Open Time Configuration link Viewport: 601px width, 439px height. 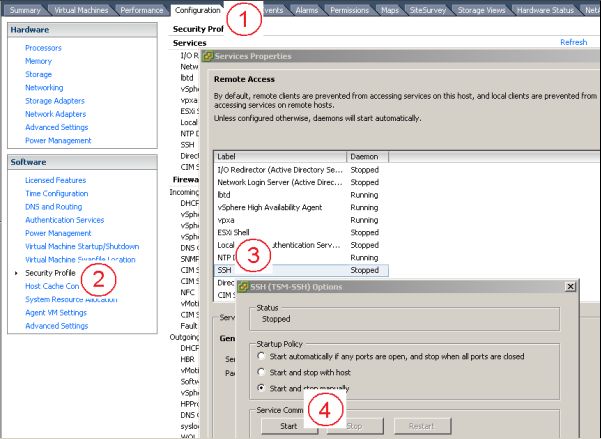pos(57,193)
